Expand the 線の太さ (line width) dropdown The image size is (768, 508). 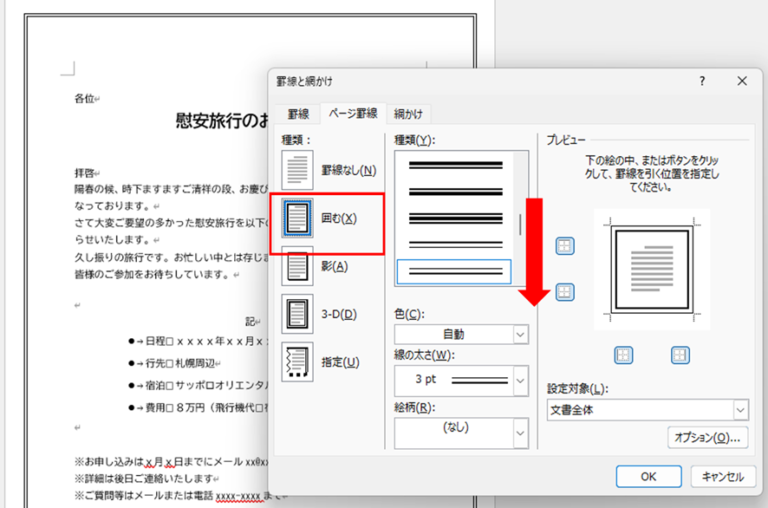click(x=461, y=381)
